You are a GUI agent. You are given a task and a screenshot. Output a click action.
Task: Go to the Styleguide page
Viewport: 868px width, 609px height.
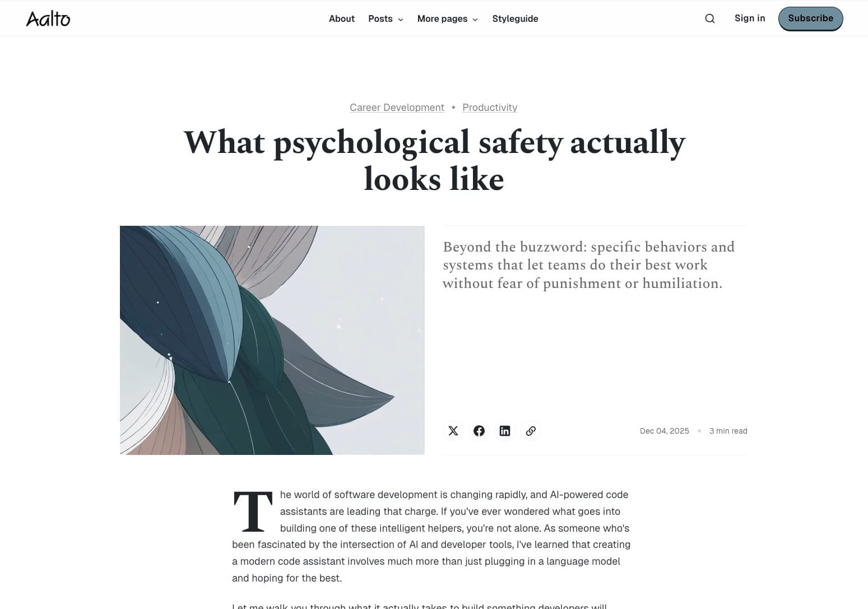(515, 18)
